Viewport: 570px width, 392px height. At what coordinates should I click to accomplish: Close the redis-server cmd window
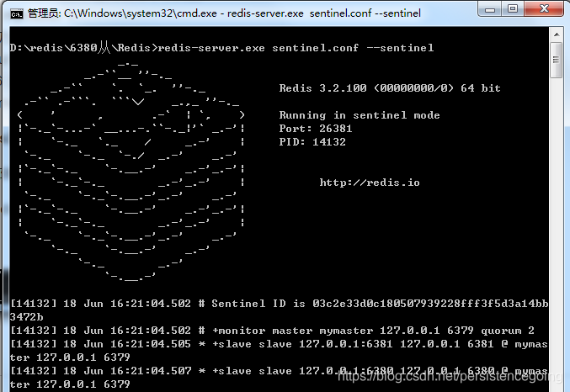point(544,8)
